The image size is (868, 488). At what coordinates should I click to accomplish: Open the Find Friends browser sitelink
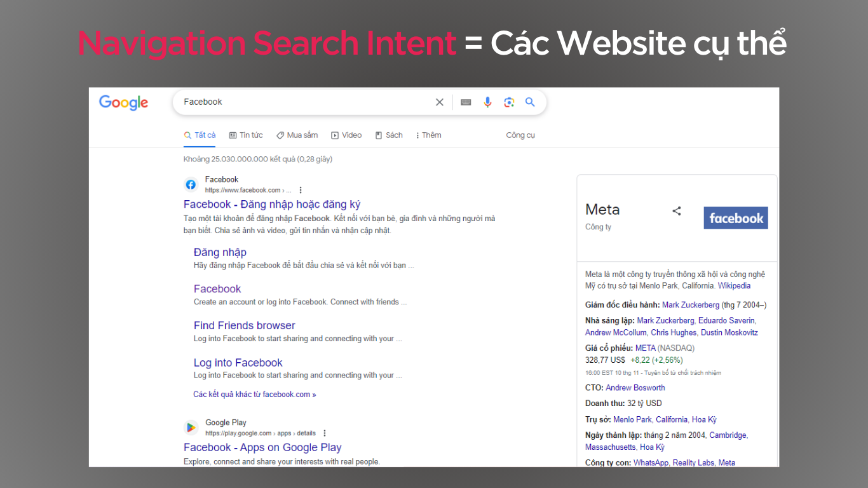245,325
